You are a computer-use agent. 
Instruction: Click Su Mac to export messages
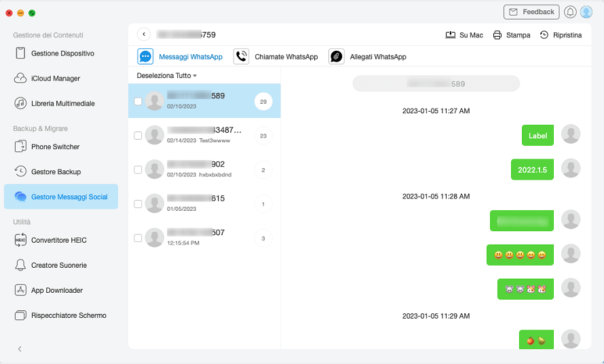[464, 35]
